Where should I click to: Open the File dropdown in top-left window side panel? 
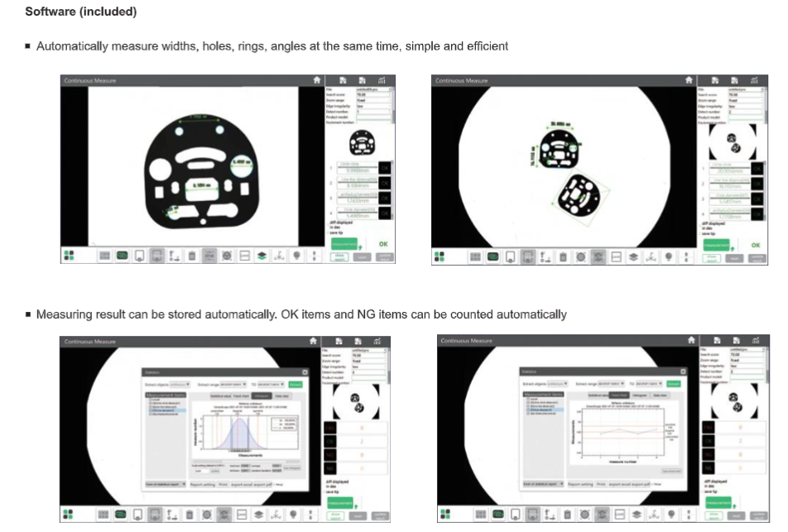pyautogui.click(x=372, y=89)
